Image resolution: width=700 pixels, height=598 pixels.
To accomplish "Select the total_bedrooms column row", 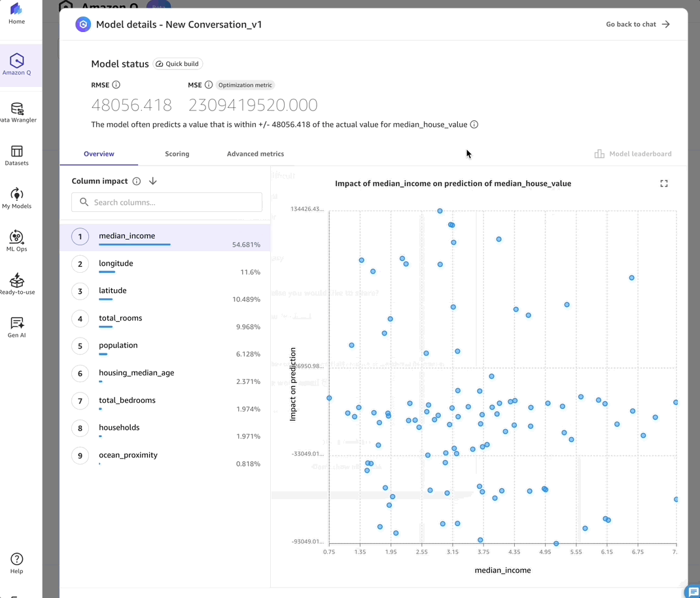I will pos(165,402).
